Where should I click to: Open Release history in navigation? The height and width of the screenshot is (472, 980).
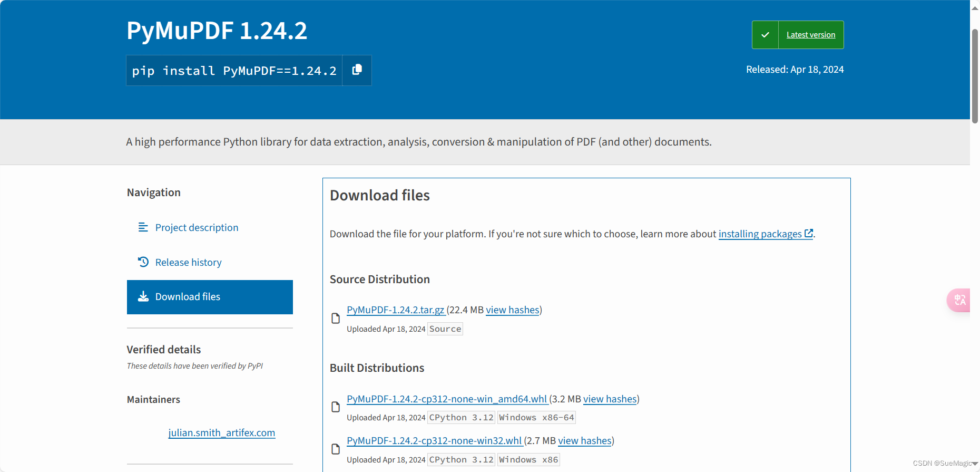click(x=188, y=262)
